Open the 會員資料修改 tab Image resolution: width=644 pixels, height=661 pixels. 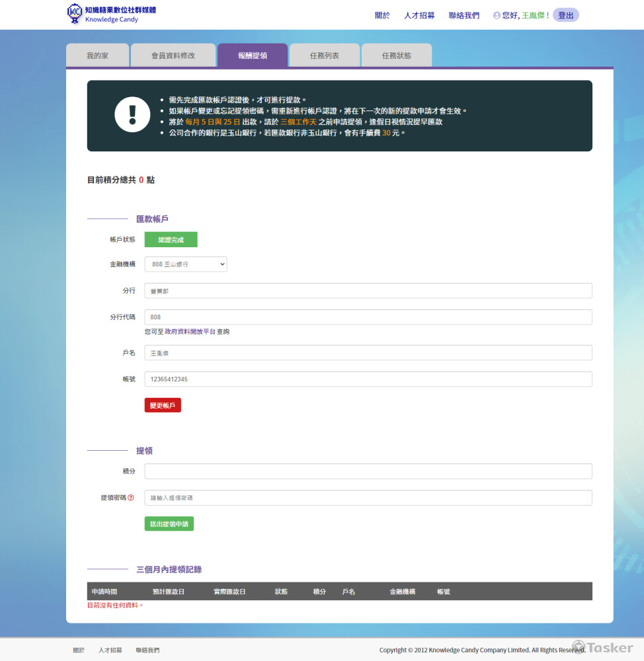[173, 56]
